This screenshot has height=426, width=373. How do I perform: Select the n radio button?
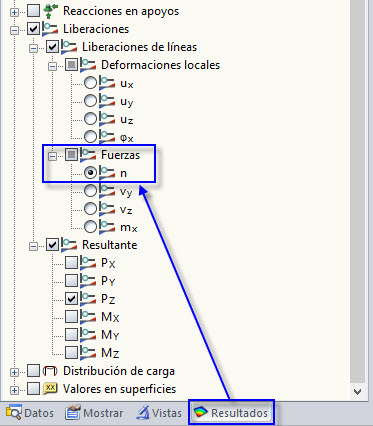[90, 173]
